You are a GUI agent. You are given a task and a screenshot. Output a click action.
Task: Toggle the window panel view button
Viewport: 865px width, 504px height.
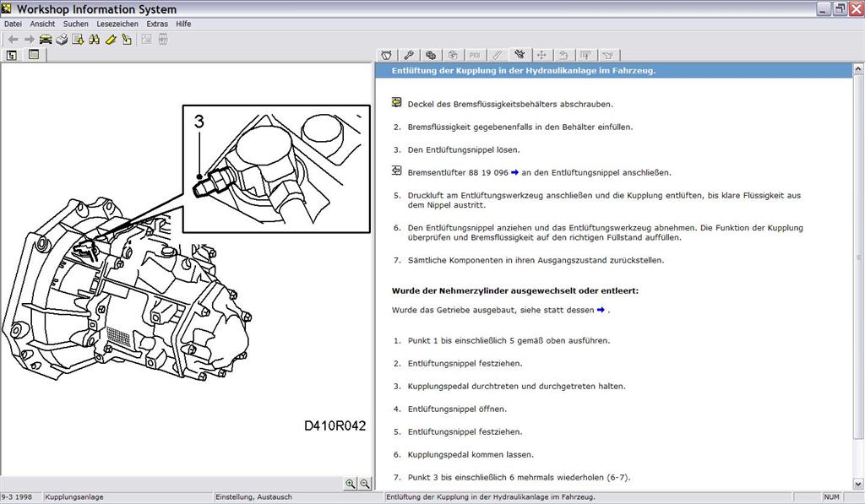tap(34, 55)
